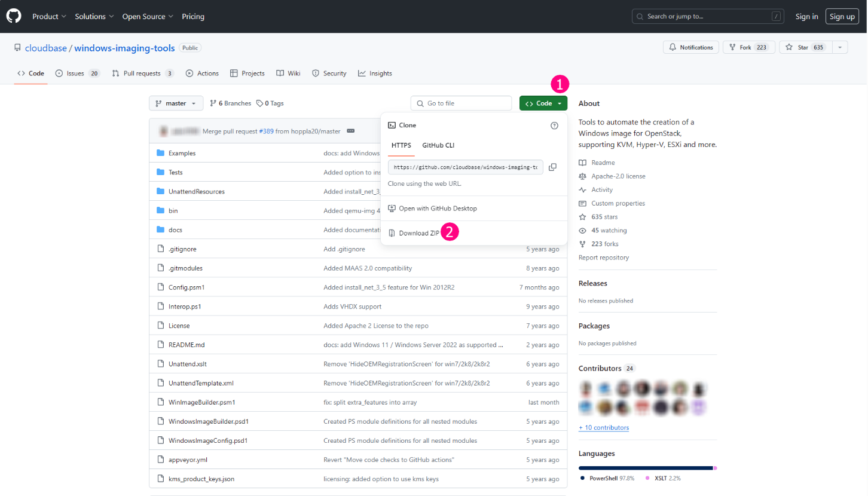The width and height of the screenshot is (868, 496).
Task: Switch to the Issues tab
Action: coord(77,74)
